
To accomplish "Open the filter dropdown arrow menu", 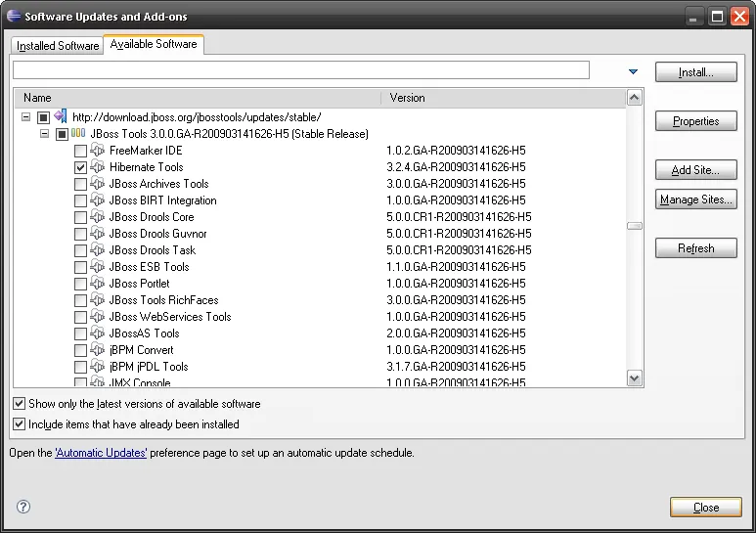I will coord(633,71).
